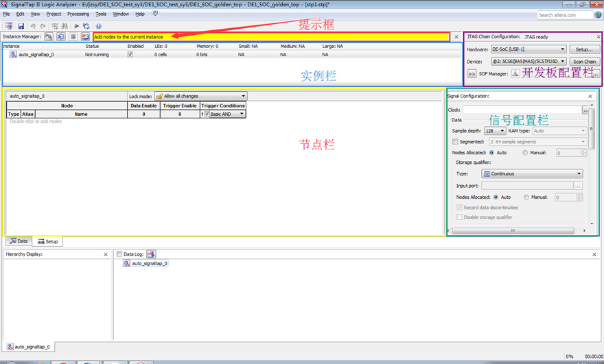The image size is (604, 364).
Task: Open the File menu
Action: pos(6,14)
